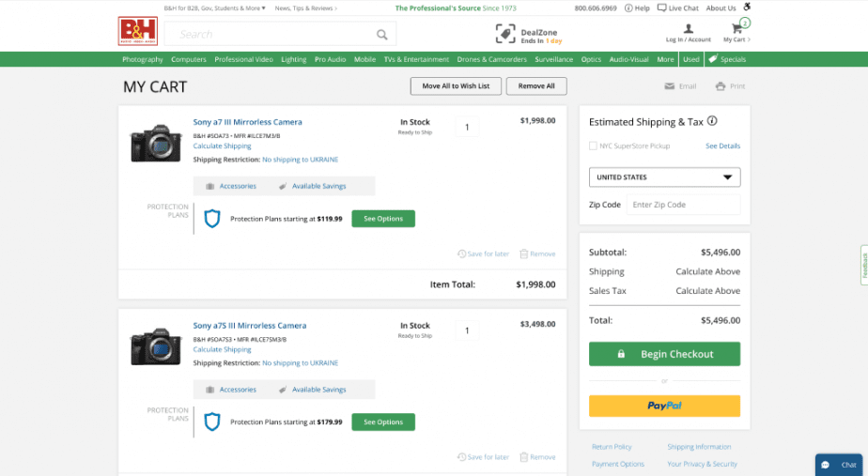This screenshot has width=868, height=476.
Task: Click the Print printer icon
Action: (721, 86)
